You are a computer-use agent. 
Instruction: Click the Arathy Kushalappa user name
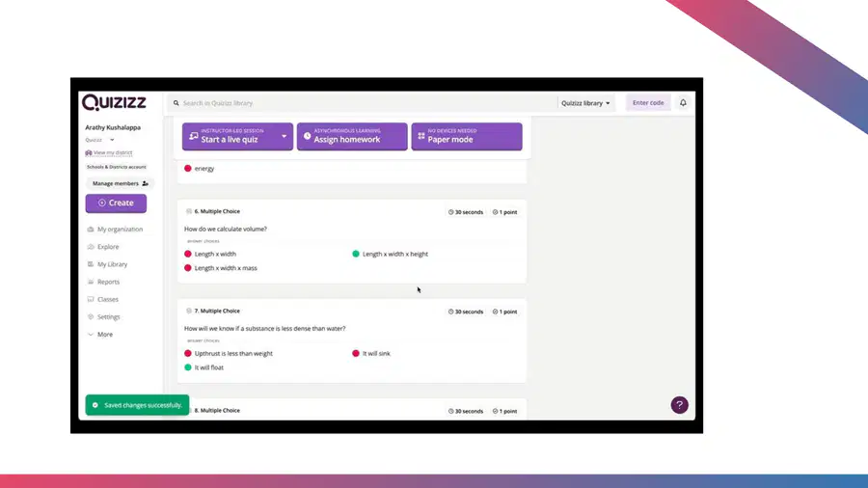pos(113,128)
